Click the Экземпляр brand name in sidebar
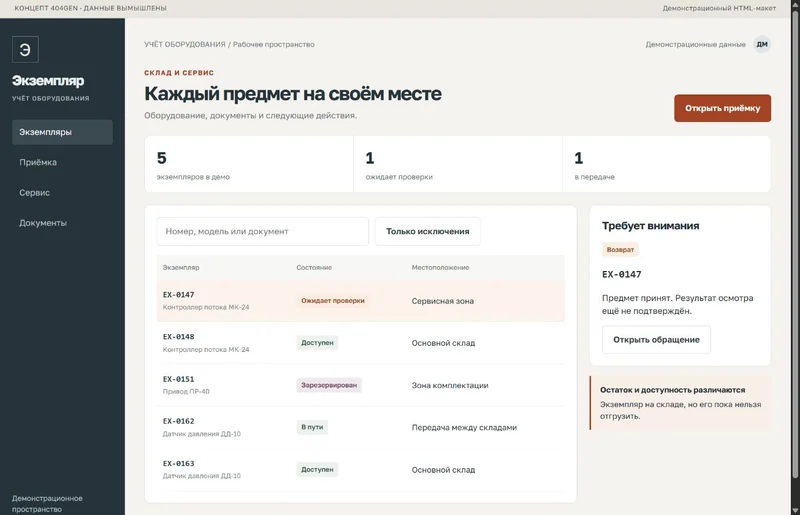The height and width of the screenshot is (515, 800). 48,81
